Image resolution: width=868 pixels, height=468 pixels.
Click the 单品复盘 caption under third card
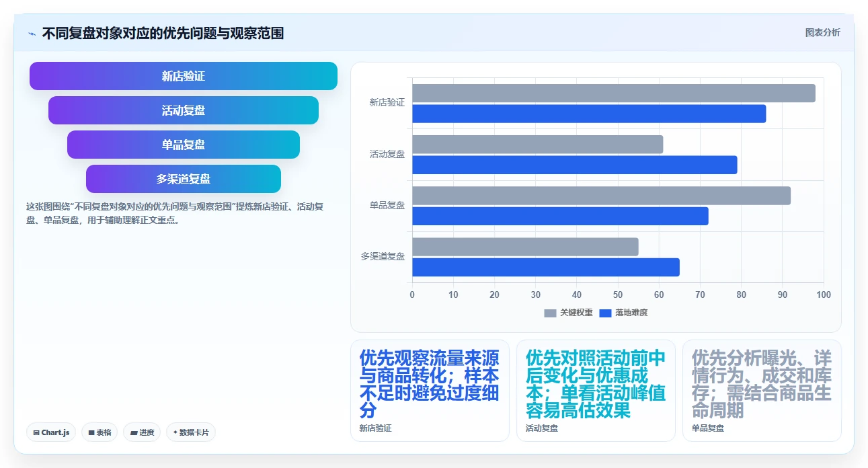[x=707, y=428]
